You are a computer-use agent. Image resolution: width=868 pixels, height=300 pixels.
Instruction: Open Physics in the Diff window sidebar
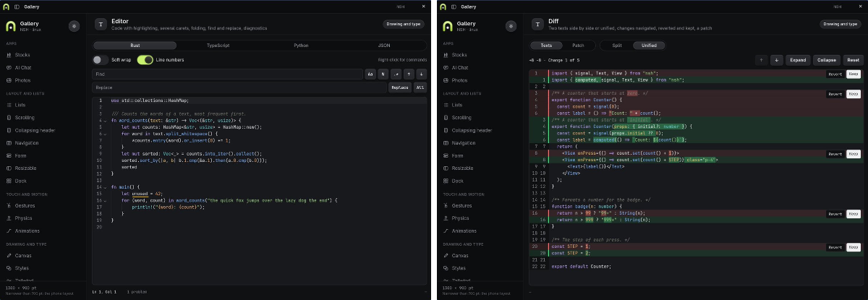pos(480,218)
